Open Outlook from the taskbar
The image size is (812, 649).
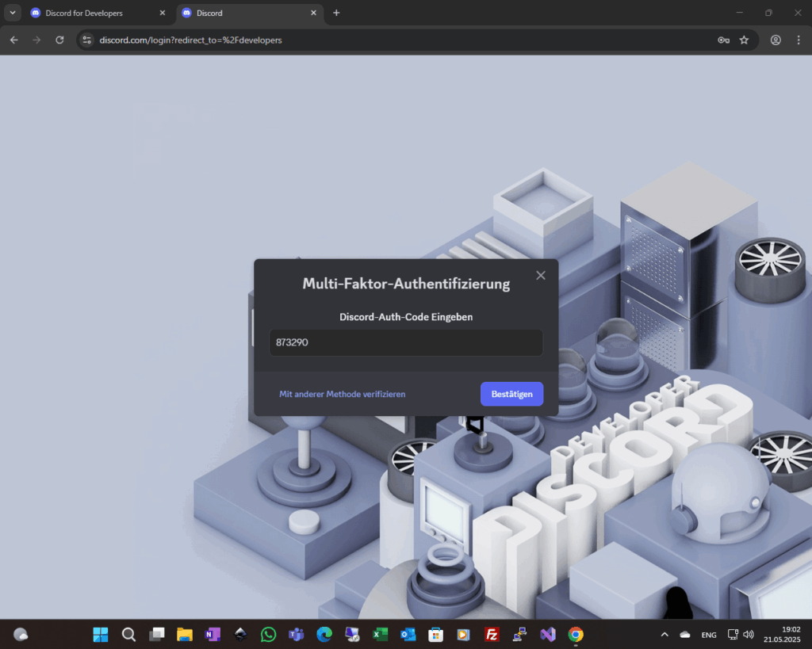tap(408, 635)
